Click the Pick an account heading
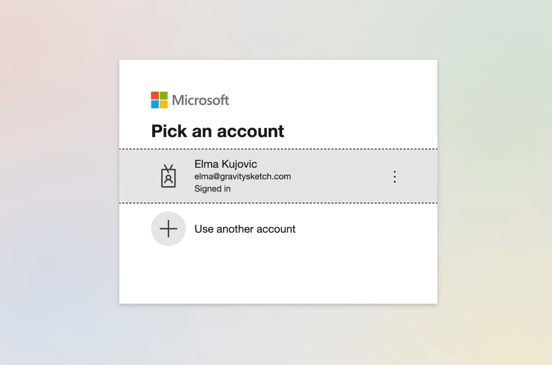The image size is (552, 365). [x=218, y=131]
